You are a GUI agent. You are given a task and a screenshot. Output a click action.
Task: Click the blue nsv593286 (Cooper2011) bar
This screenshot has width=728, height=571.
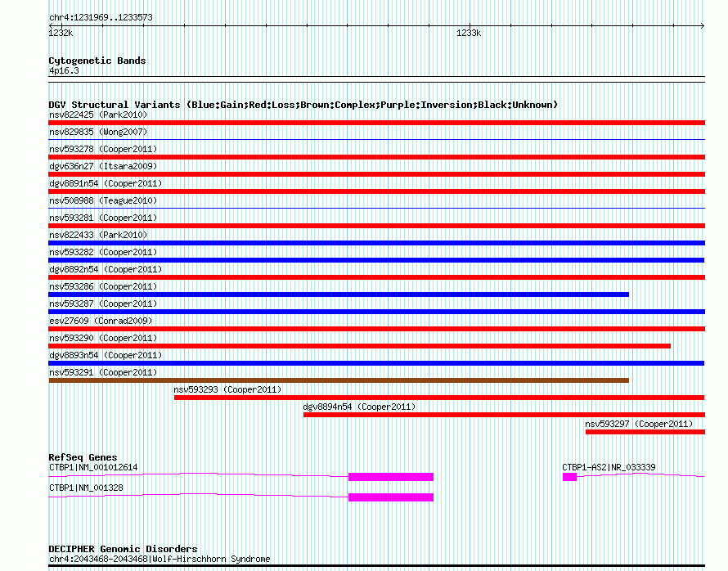(x=339, y=294)
